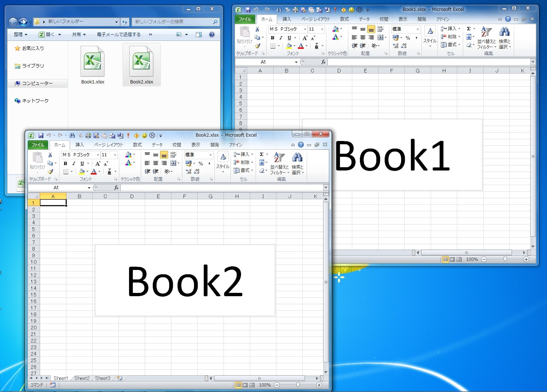
Task: Expand Name Box dropdown arrow in Book2
Action: click(x=89, y=188)
